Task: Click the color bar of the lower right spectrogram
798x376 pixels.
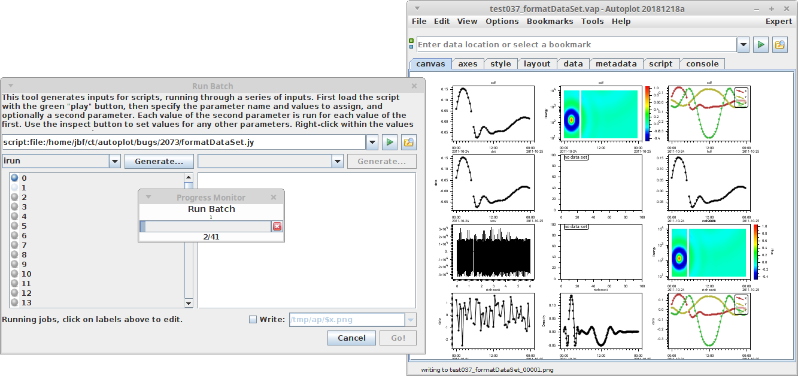Action: 757,251
